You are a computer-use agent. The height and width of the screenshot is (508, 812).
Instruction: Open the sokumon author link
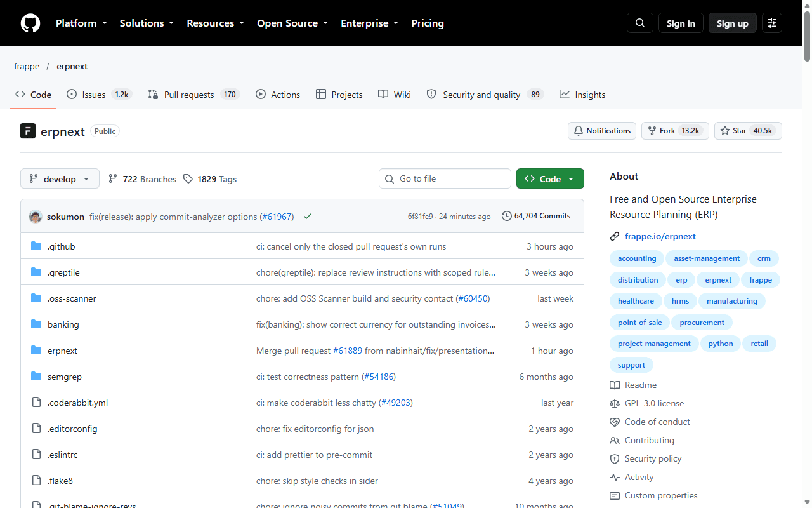coord(65,217)
